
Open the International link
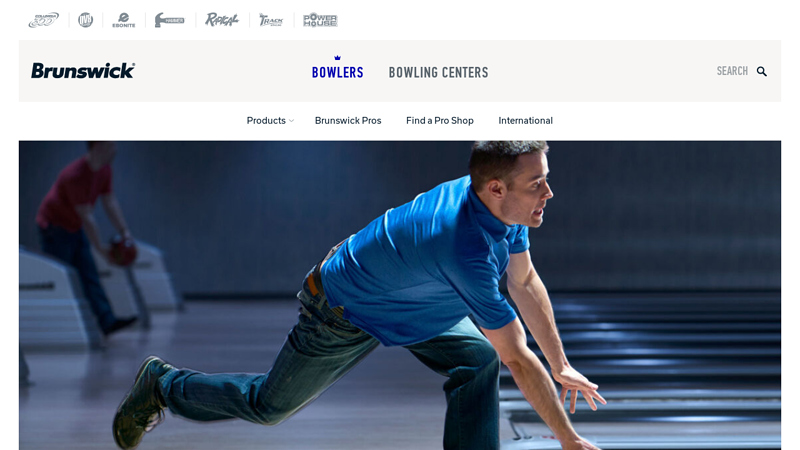[x=526, y=120]
